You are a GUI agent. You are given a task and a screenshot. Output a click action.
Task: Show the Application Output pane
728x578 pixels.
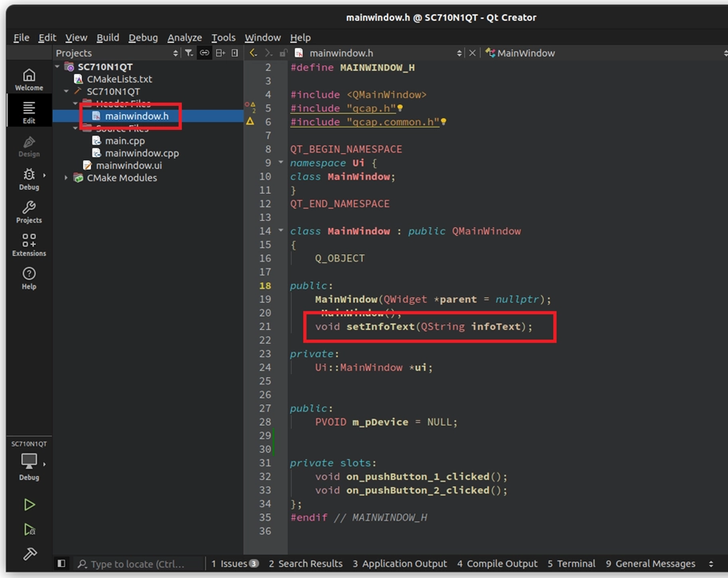[399, 564]
